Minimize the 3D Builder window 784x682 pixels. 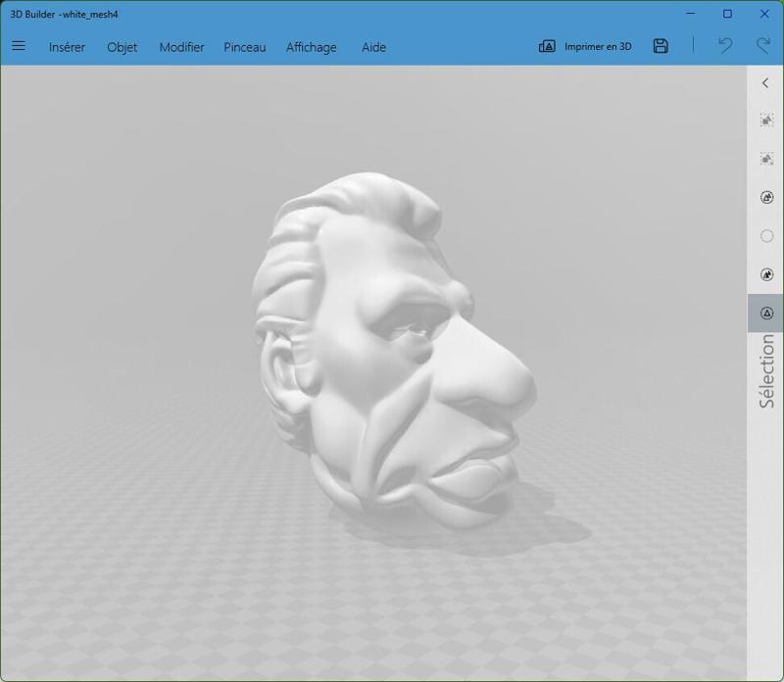click(691, 14)
